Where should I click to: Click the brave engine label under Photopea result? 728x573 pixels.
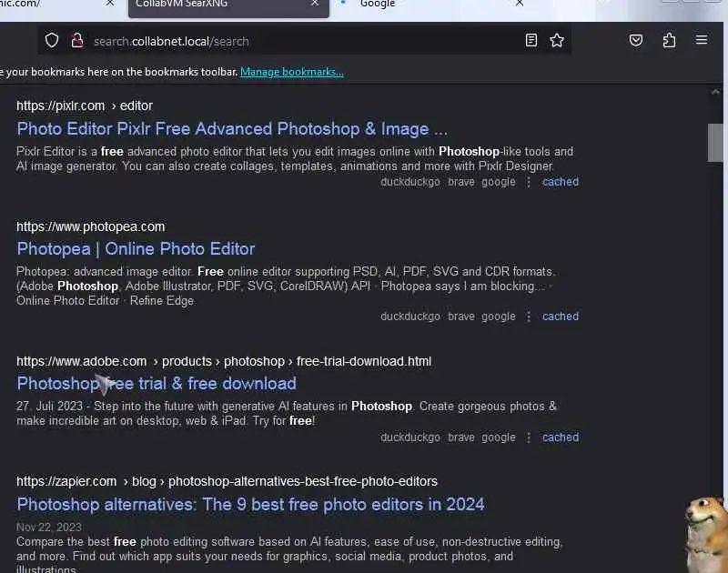tap(461, 317)
